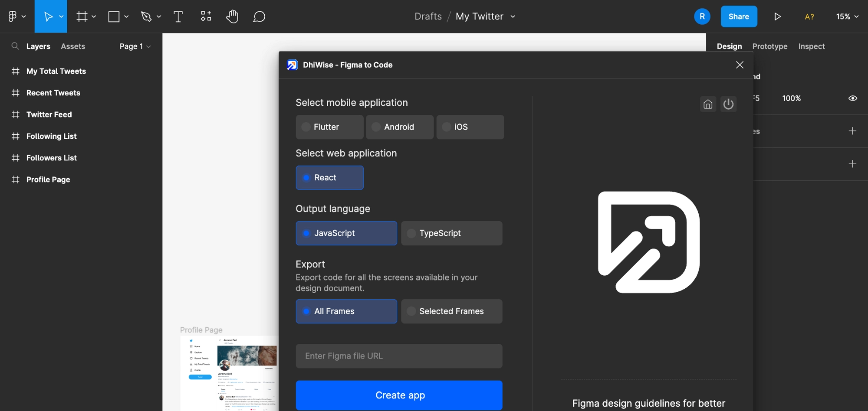Screen dimensions: 868x411
Task: Click frame icon beside Profile Page layer
Action: coord(16,179)
